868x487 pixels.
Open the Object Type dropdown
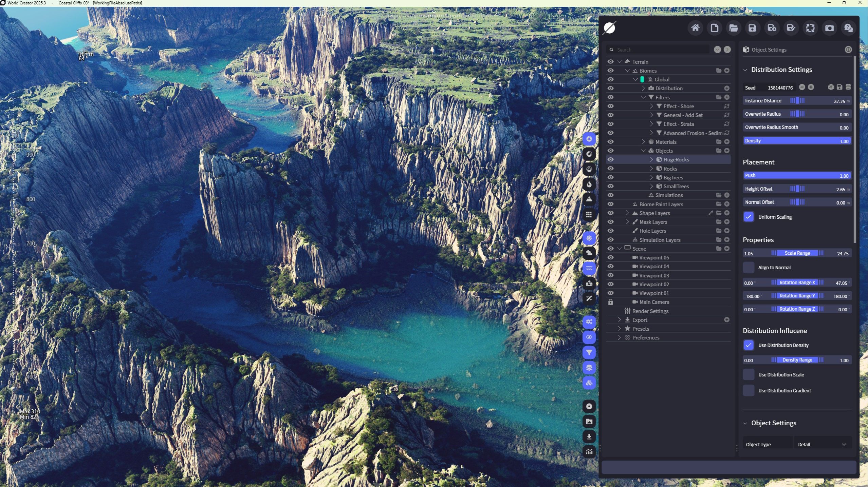pos(822,444)
